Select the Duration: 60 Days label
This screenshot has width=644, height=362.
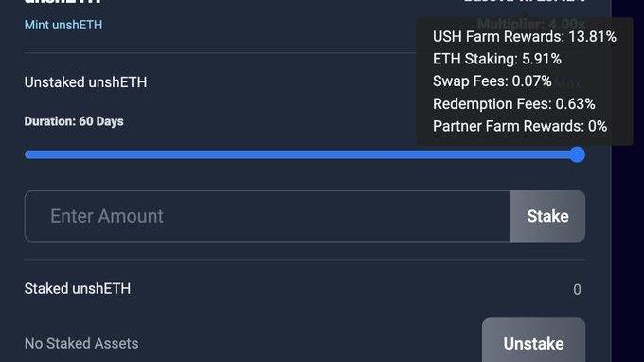coord(74,121)
